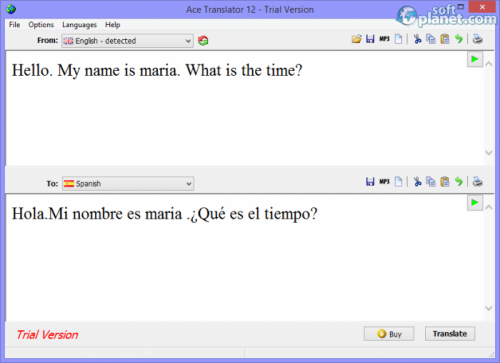Open the To language Spanish dropdown

[128, 183]
